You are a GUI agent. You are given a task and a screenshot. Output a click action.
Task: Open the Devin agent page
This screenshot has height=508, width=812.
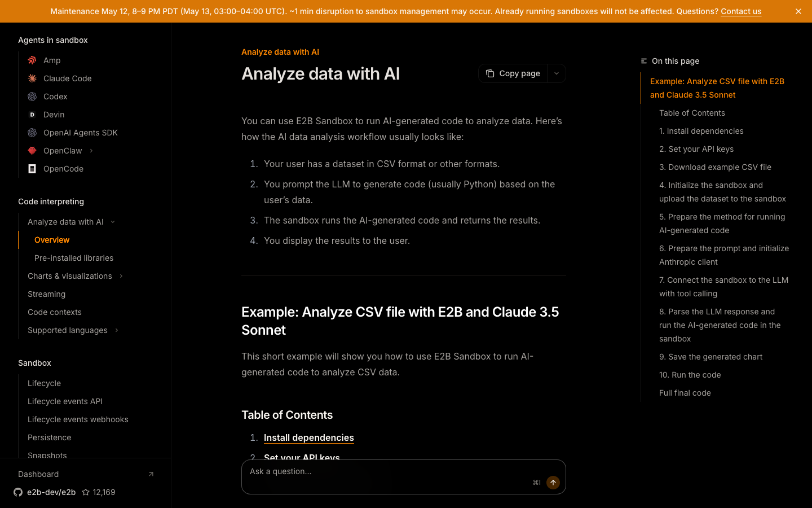[x=54, y=115]
